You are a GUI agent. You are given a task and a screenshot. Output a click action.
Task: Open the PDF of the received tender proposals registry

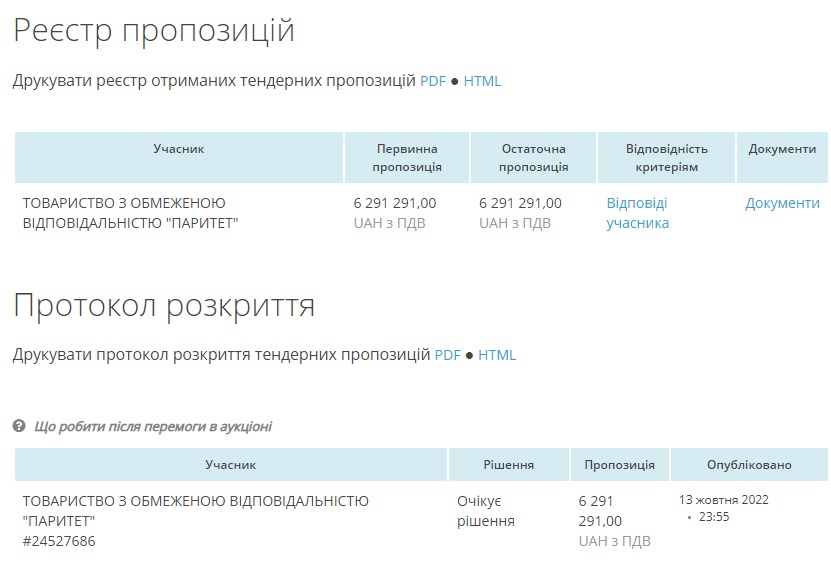coord(433,81)
